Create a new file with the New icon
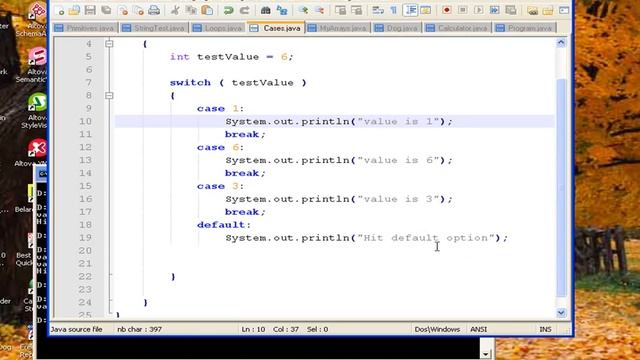Image resolution: width=640 pixels, height=360 pixels. tap(60, 10)
